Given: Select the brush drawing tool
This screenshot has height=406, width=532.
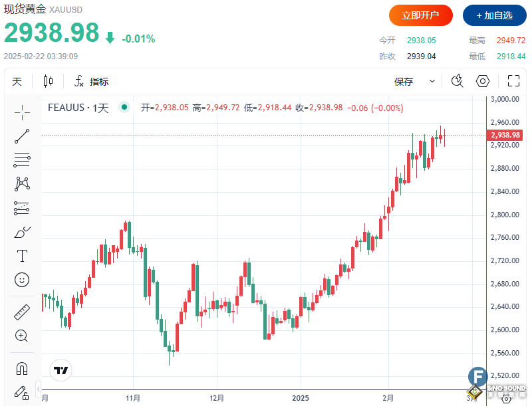Looking at the screenshot, I should [x=22, y=232].
